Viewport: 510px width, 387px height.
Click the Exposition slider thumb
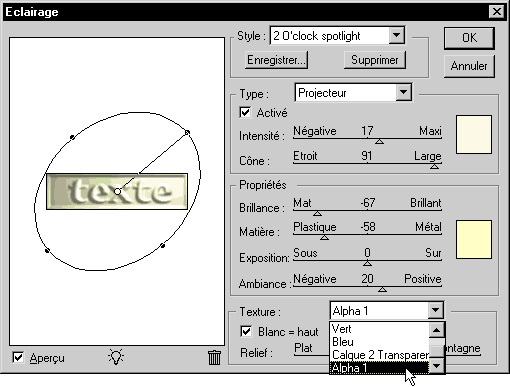point(367,263)
